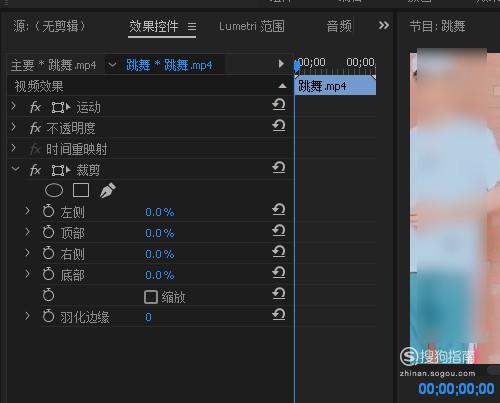The height and width of the screenshot is (403, 500).
Task: Toggle the 不透明度 fx effect on/off
Action: [x=35, y=128]
